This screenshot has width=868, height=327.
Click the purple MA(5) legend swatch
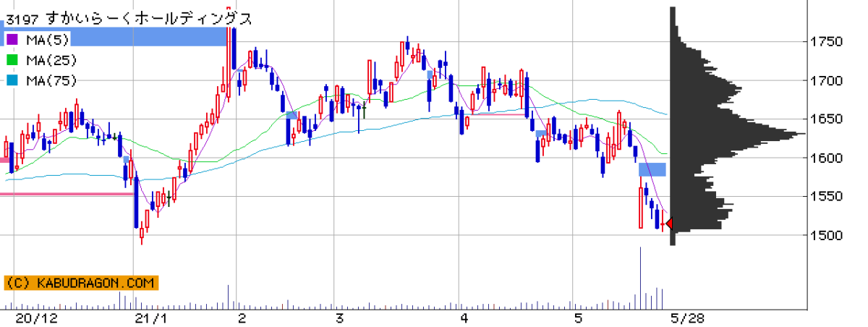click(x=12, y=40)
